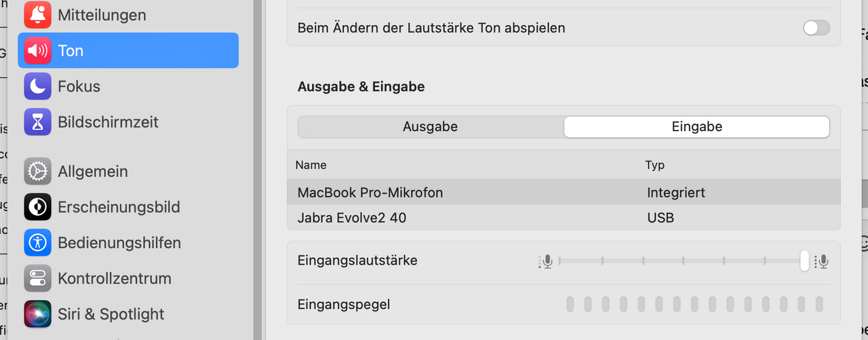
Task: Click the Name column header
Action: 311,165
